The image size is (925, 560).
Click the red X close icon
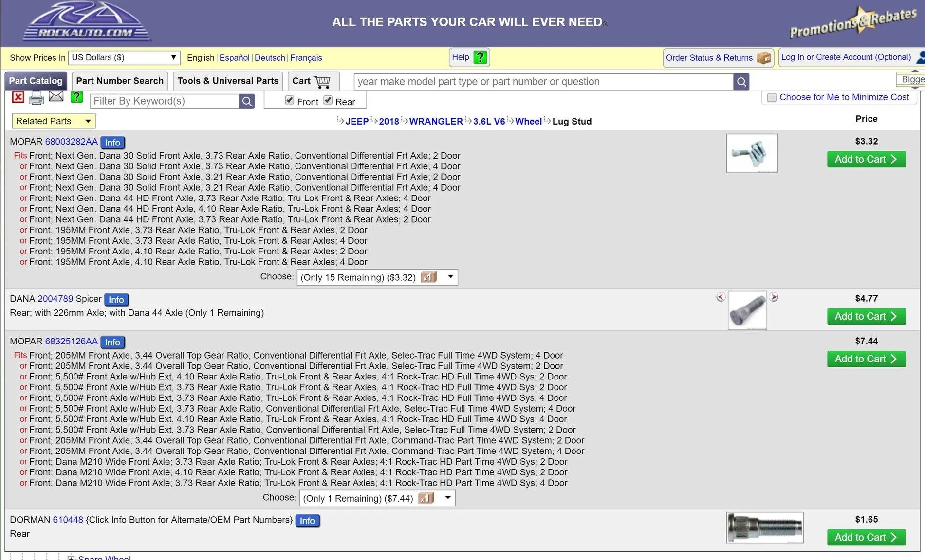click(x=18, y=97)
